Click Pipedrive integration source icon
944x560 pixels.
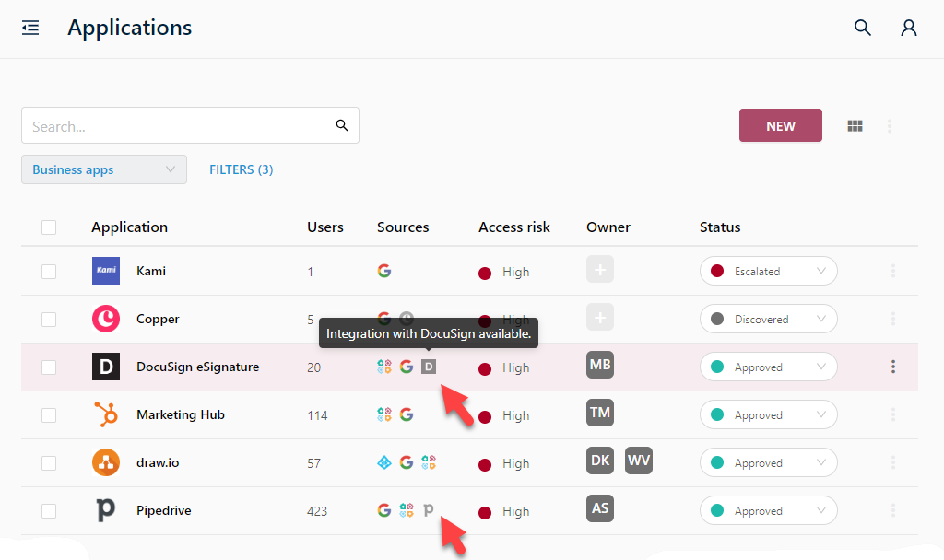point(428,510)
